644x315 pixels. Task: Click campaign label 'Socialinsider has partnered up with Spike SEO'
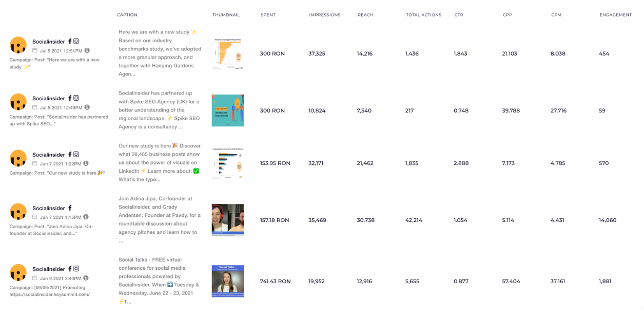tap(59, 120)
